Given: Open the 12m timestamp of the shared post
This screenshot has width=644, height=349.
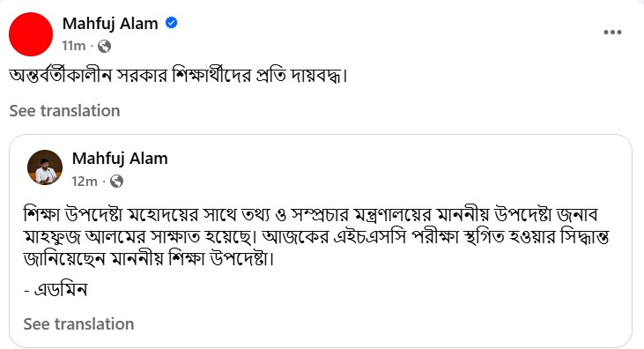Looking at the screenshot, I should [x=85, y=182].
